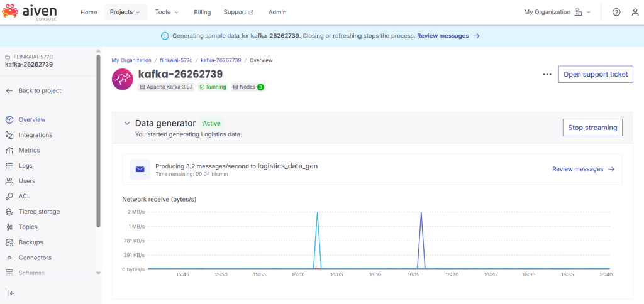This screenshot has height=304, width=644.
Task: Open the user profile icon
Action: pos(635,12)
